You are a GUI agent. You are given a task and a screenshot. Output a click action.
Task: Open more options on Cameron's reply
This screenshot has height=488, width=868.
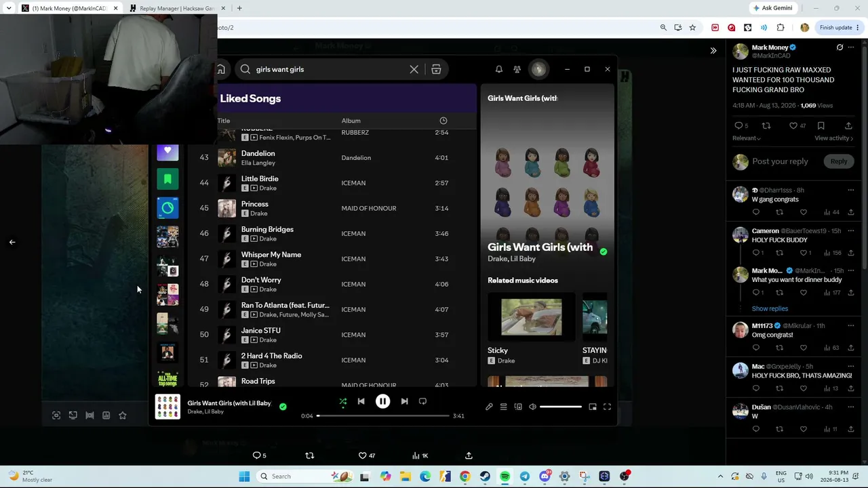pyautogui.click(x=851, y=230)
